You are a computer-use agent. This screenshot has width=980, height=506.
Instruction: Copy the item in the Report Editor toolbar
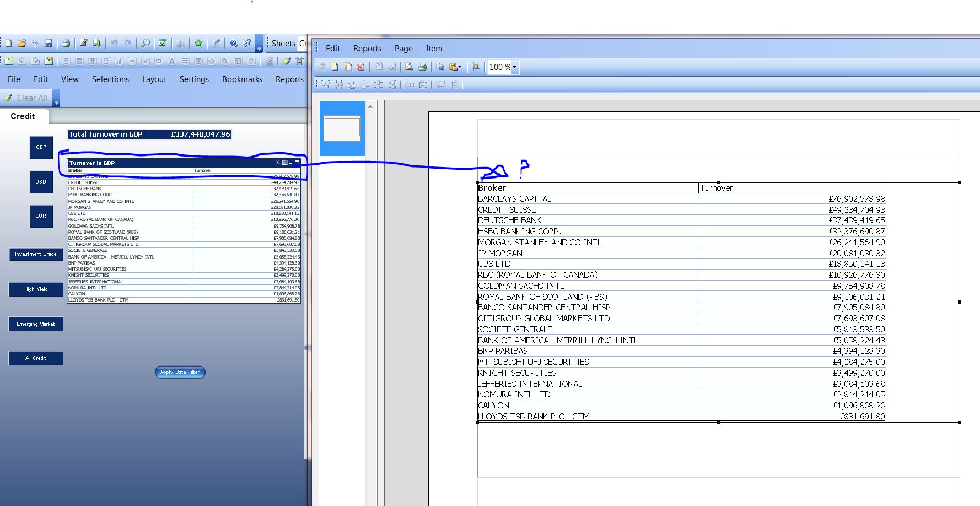(440, 67)
